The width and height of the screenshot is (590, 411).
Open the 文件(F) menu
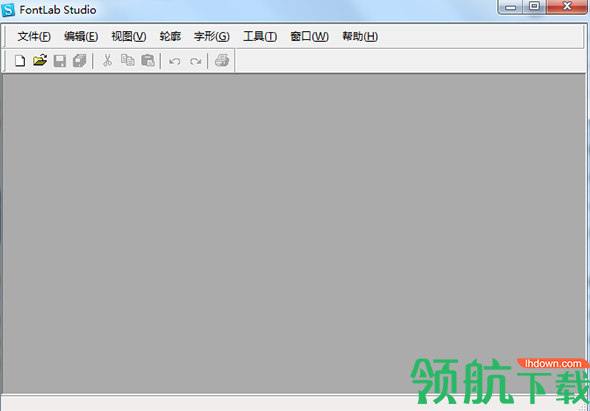[x=34, y=37]
